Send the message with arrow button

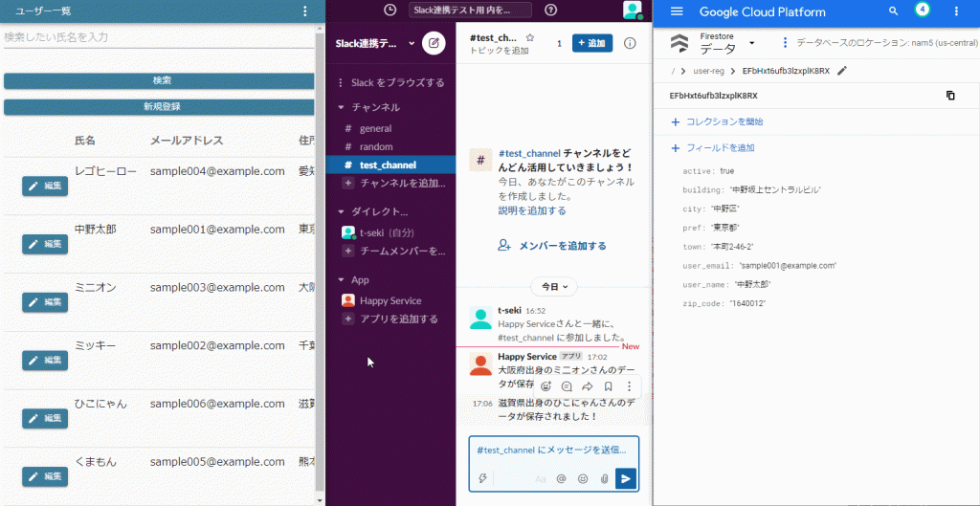point(626,478)
